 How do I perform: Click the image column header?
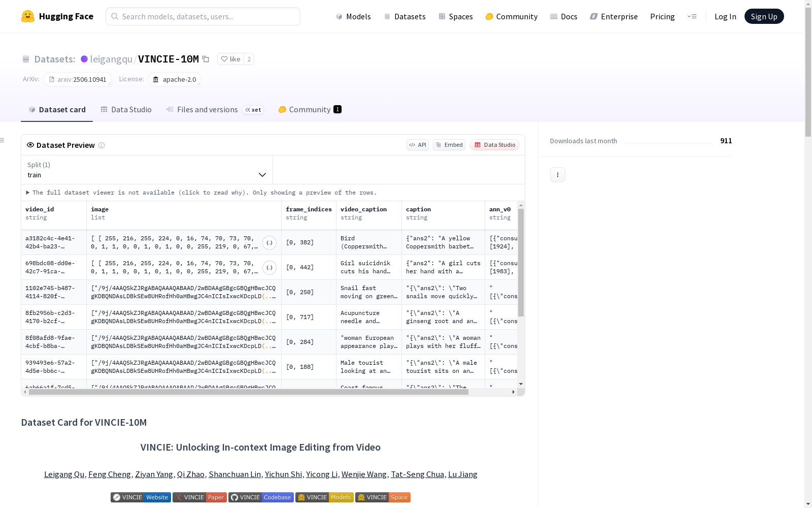(184, 215)
